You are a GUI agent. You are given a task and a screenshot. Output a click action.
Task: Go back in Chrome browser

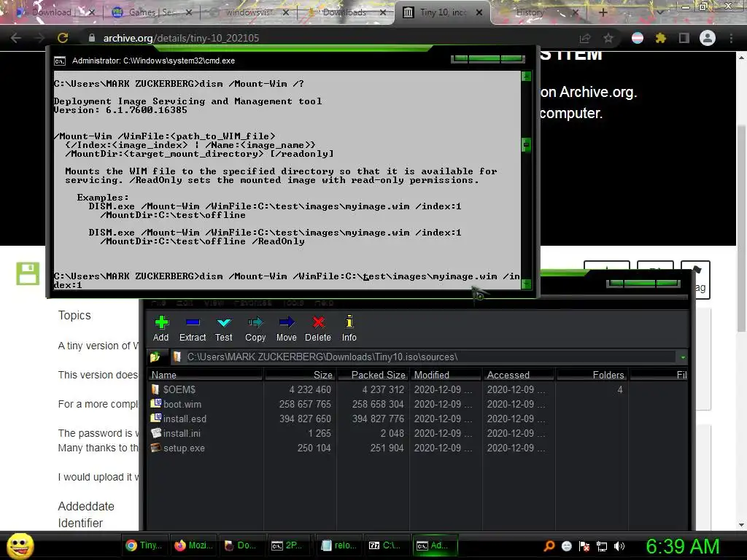pyautogui.click(x=16, y=38)
